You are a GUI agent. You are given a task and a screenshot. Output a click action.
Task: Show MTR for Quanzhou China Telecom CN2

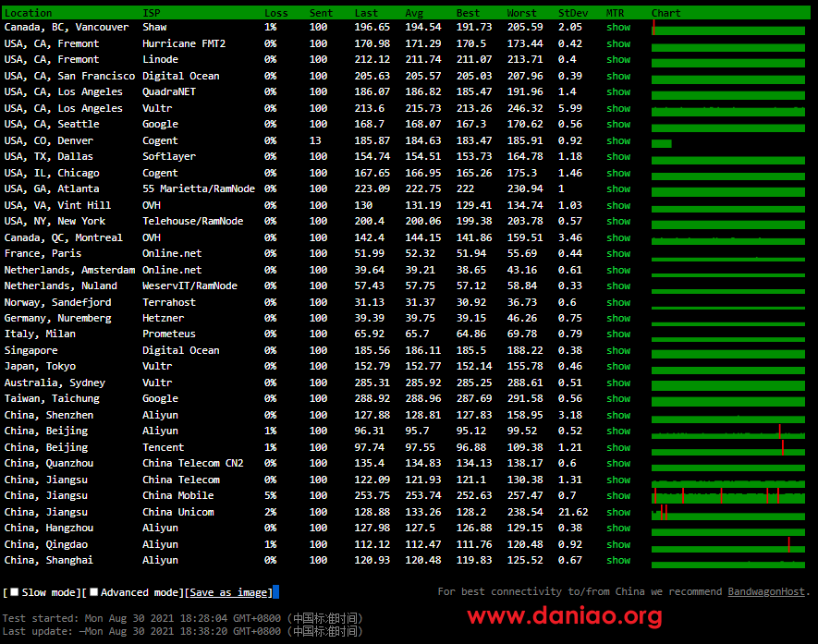pos(618,463)
